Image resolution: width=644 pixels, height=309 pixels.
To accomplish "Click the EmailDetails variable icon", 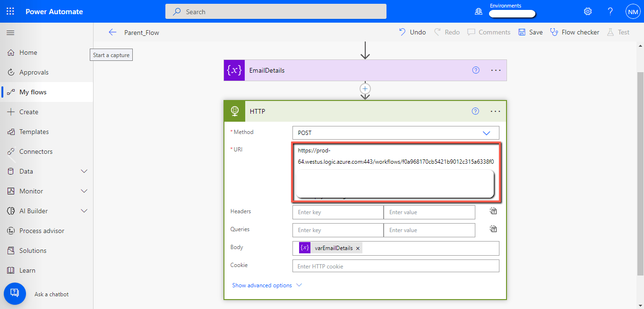I will (234, 70).
